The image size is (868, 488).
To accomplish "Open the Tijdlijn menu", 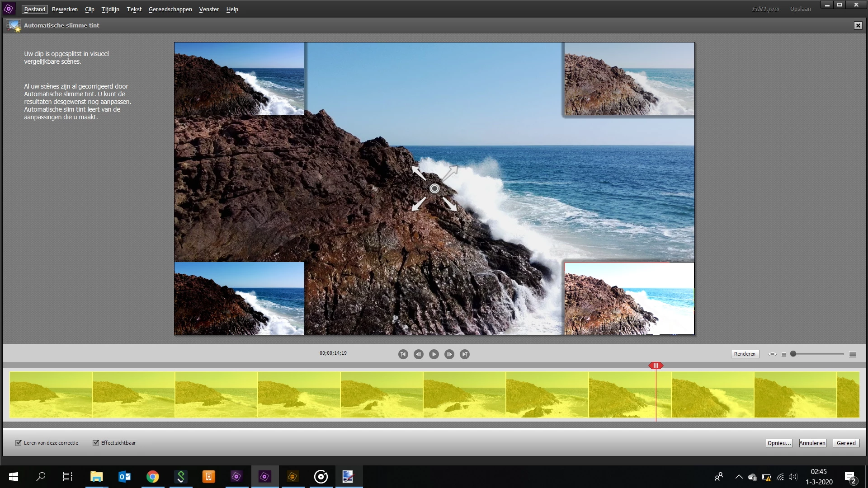I will (x=110, y=9).
